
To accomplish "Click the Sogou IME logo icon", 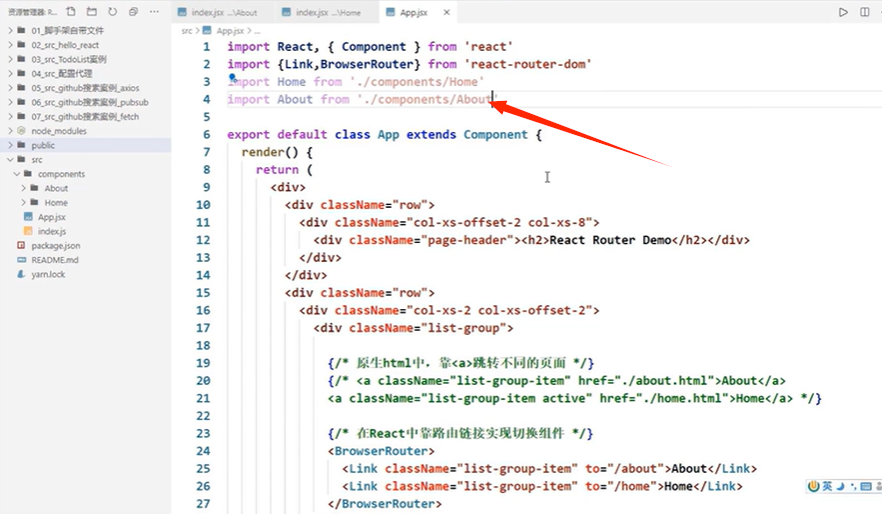I will point(814,486).
